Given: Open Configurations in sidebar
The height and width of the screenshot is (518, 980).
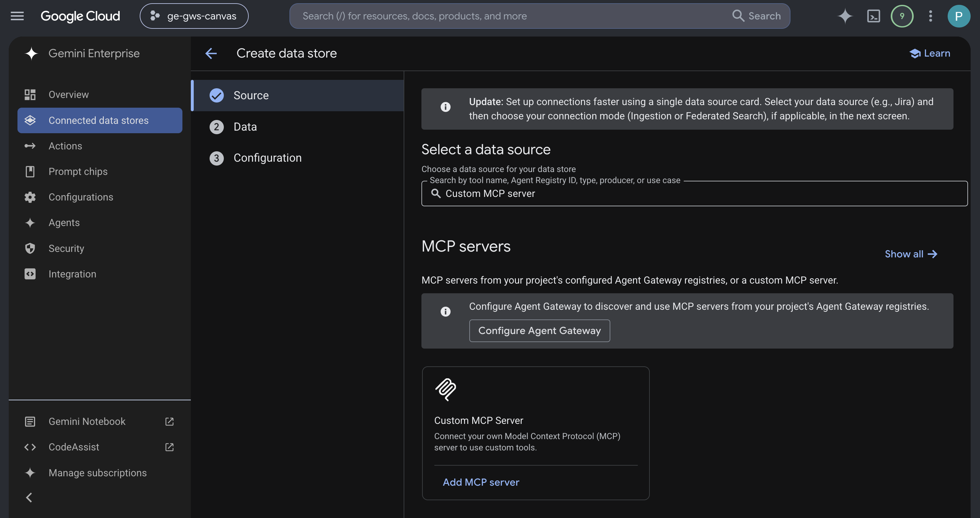Looking at the screenshot, I should [100, 197].
